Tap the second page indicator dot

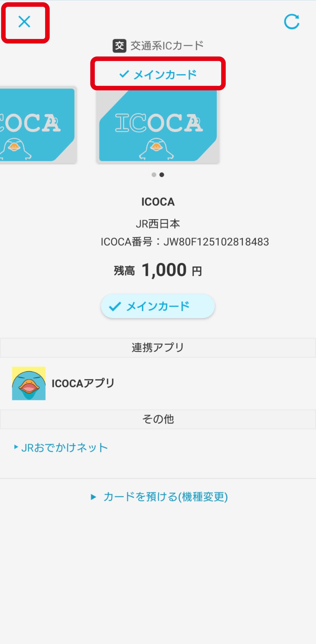[x=162, y=175]
